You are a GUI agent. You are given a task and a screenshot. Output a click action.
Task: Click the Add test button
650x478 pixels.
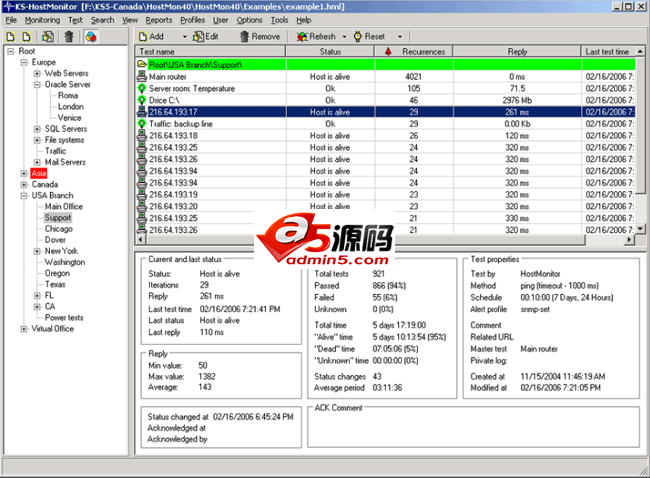coord(151,36)
